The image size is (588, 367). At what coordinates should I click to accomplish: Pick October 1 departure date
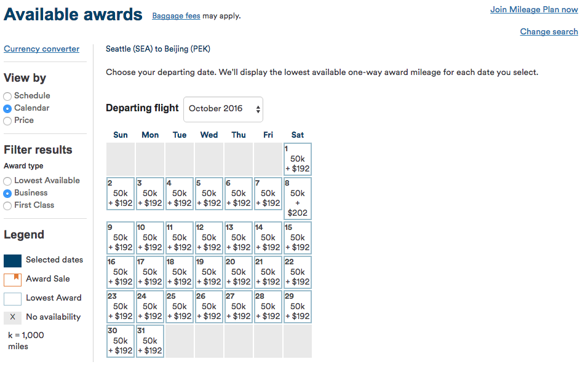298,159
